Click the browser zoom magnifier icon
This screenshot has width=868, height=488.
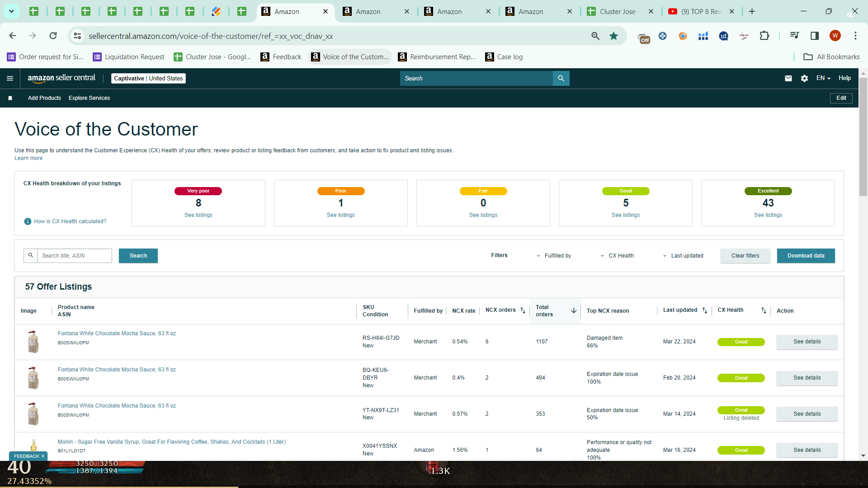coord(595,36)
